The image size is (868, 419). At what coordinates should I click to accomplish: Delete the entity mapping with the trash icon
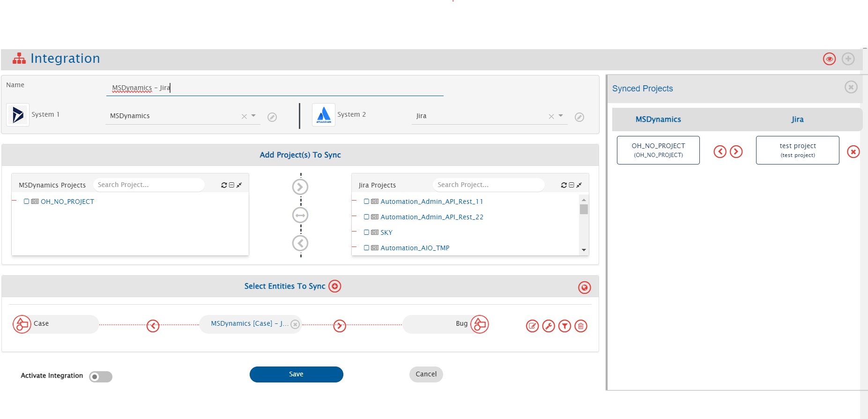581,326
